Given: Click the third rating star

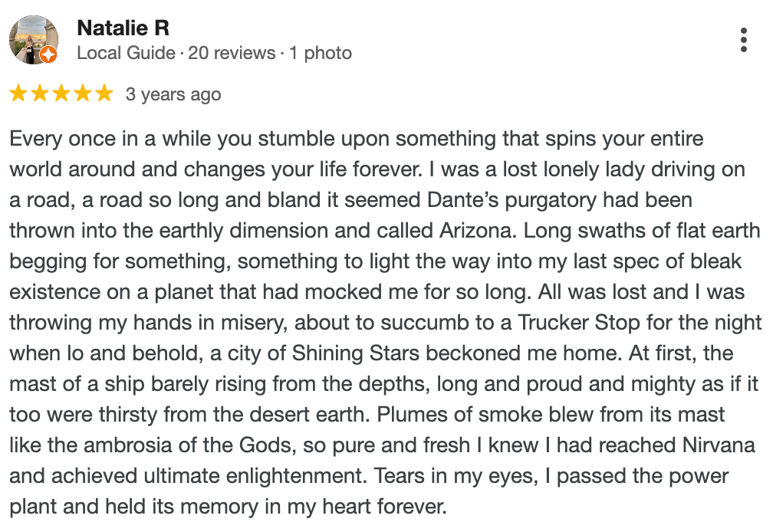Looking at the screenshot, I should [x=61, y=94].
